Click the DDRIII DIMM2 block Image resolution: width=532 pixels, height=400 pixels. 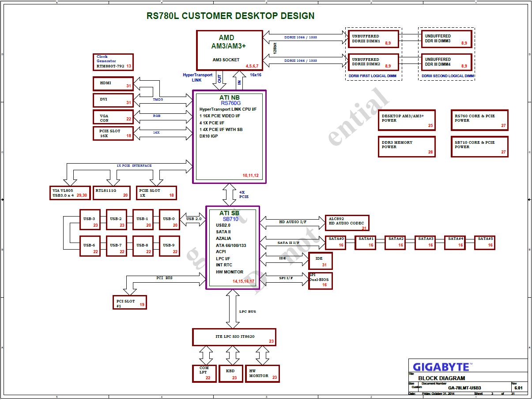(x=374, y=63)
